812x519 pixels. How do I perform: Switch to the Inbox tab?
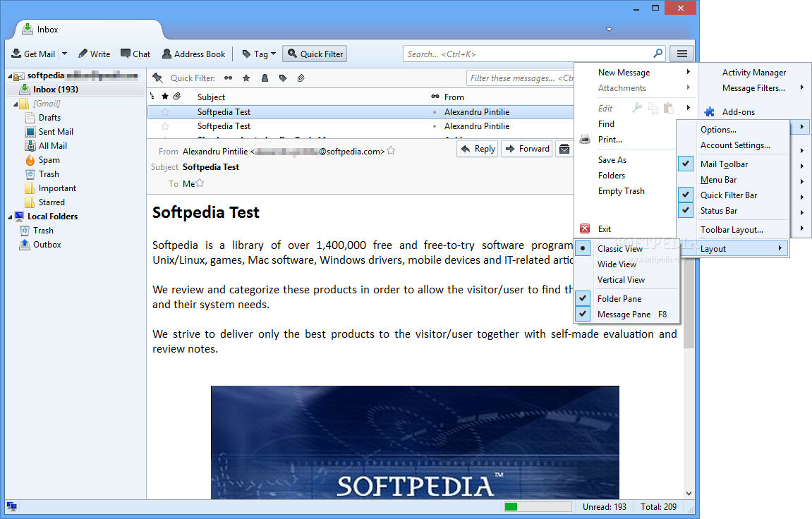[x=88, y=30]
